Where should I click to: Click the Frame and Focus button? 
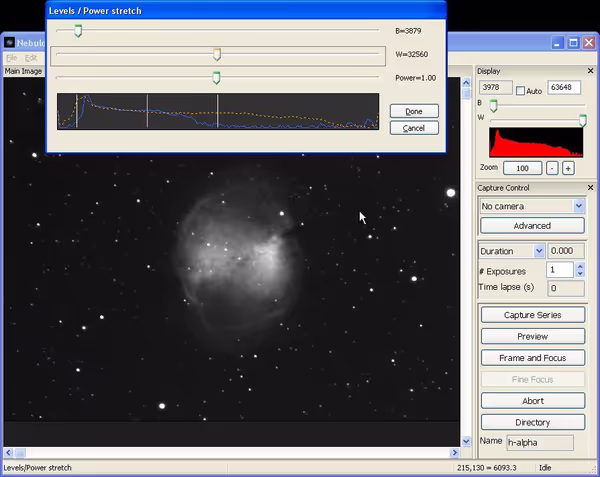tap(532, 358)
